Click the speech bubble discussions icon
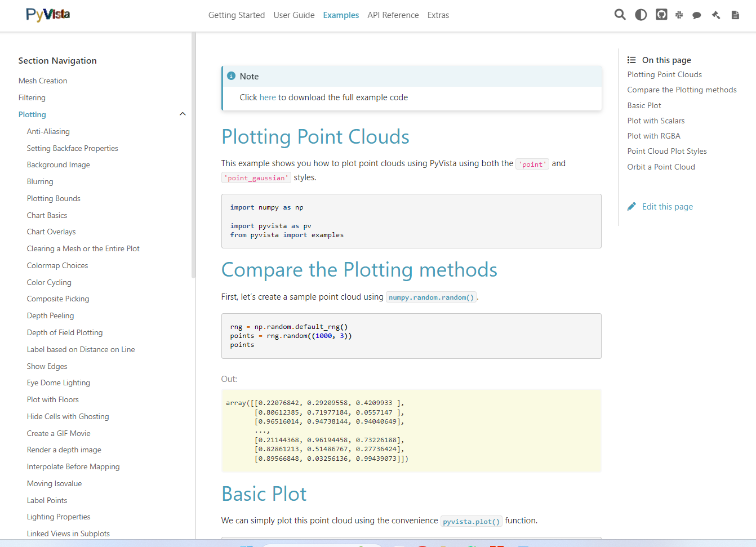The height and width of the screenshot is (547, 756). pos(697,15)
